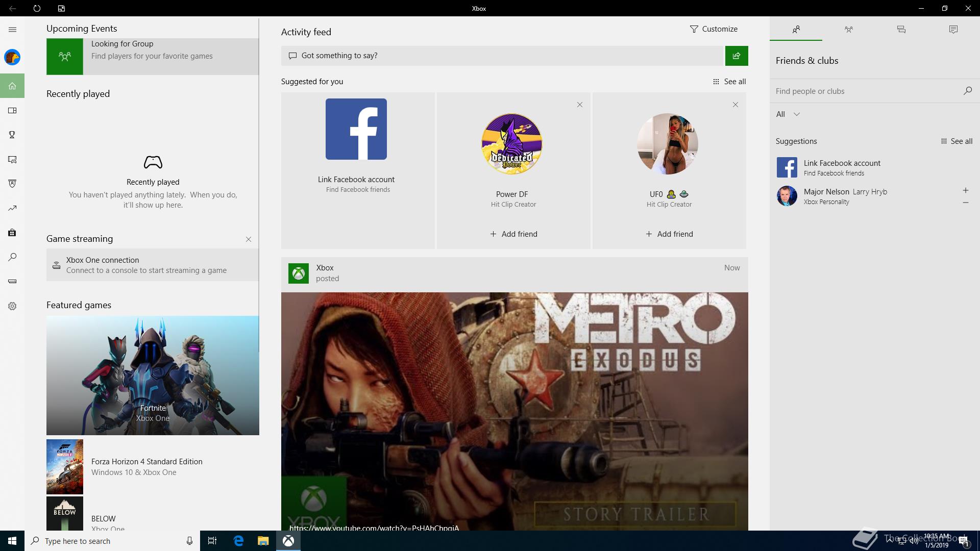Click the Xbox logo avatar on the post
The width and height of the screenshot is (980, 551).
click(x=299, y=273)
